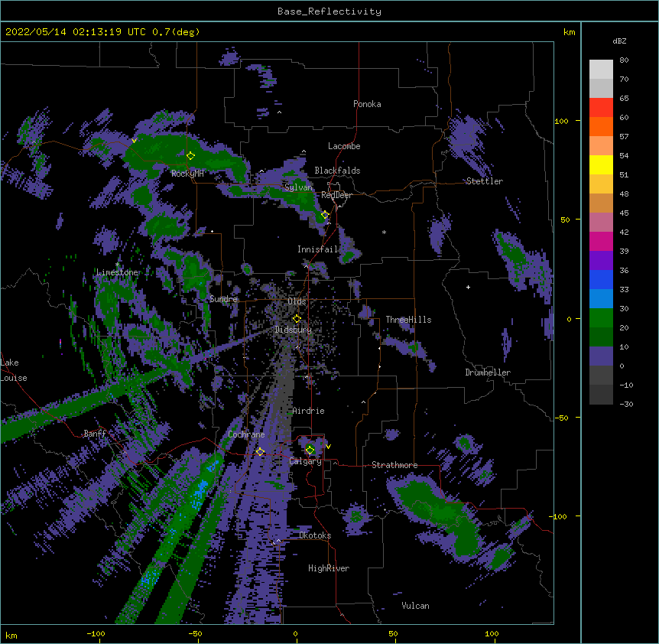Click the Innisfail city label

pyautogui.click(x=317, y=249)
